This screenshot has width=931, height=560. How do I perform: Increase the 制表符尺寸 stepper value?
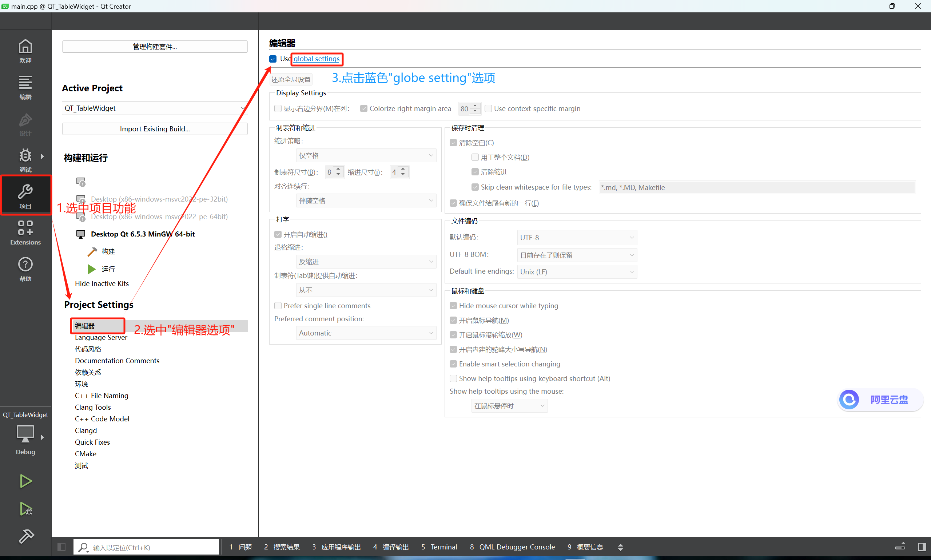[338, 169]
